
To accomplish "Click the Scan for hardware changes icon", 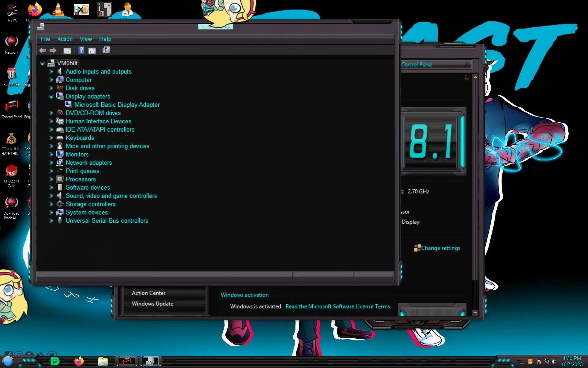I will tap(106, 50).
